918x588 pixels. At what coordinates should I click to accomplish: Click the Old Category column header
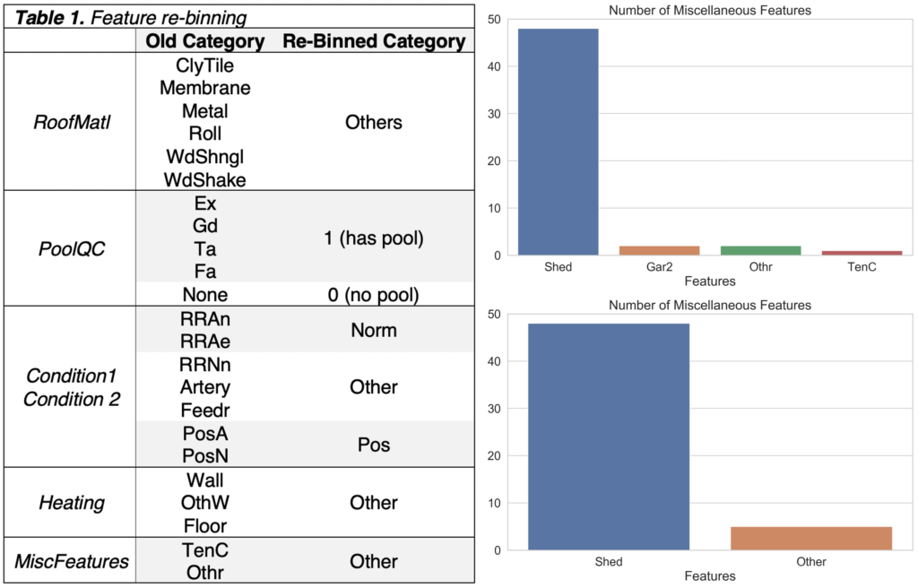pyautogui.click(x=205, y=41)
